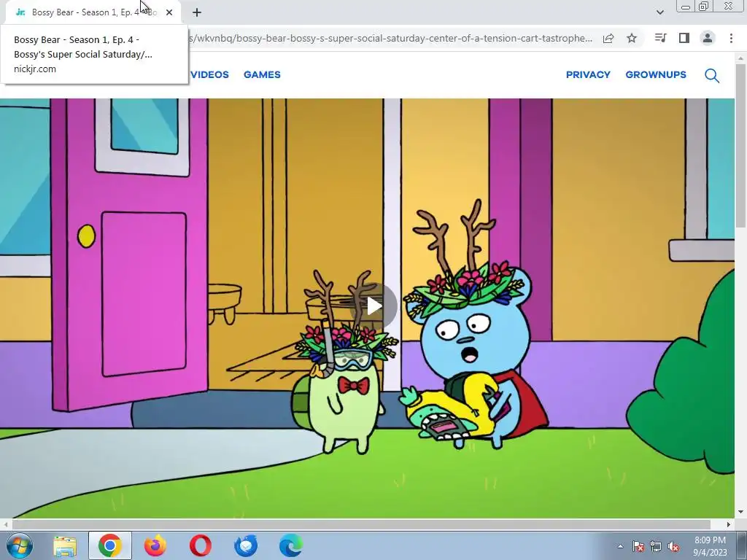The width and height of the screenshot is (747, 560).
Task: Click the address bar URL text
Action: [391, 38]
